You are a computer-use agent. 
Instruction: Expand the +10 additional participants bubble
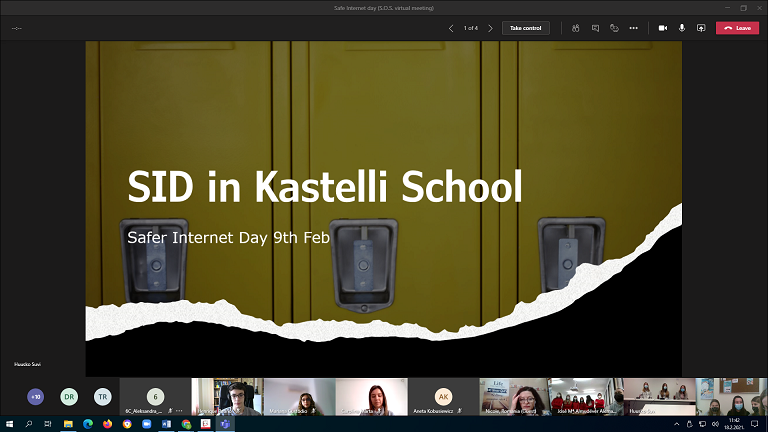[35, 397]
